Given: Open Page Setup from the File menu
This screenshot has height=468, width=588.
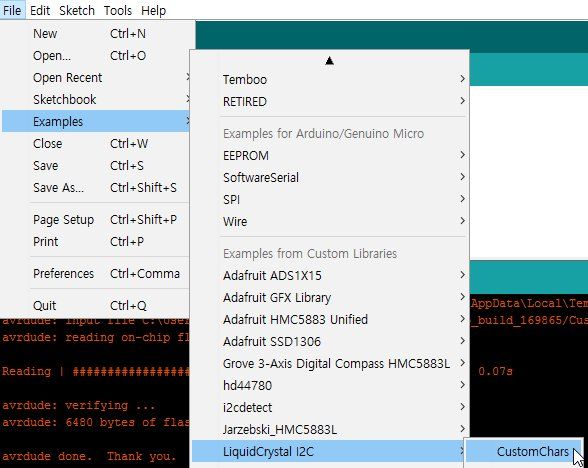Looking at the screenshot, I should (96, 219).
